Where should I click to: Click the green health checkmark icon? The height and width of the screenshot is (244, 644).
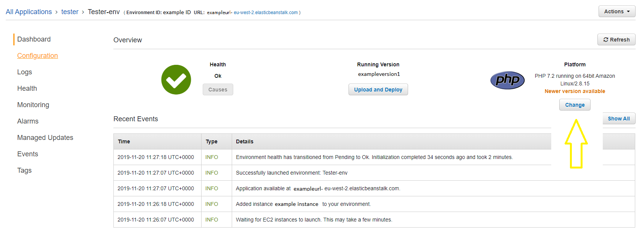coord(176,80)
